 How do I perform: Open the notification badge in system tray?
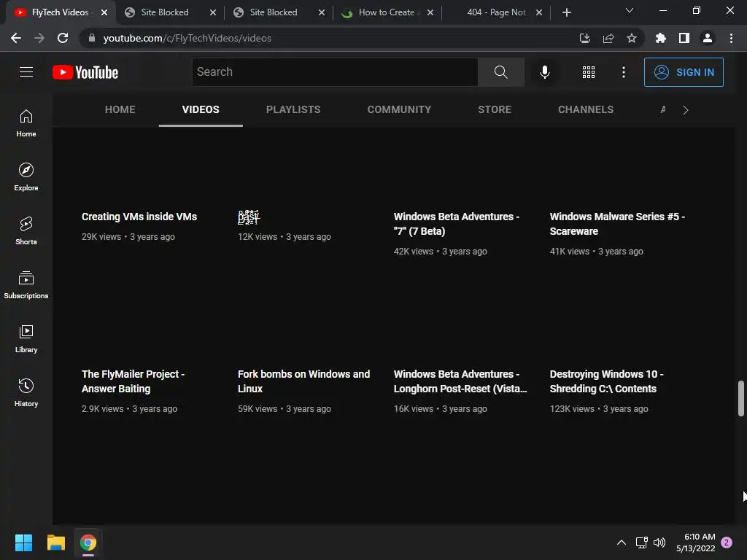[727, 542]
